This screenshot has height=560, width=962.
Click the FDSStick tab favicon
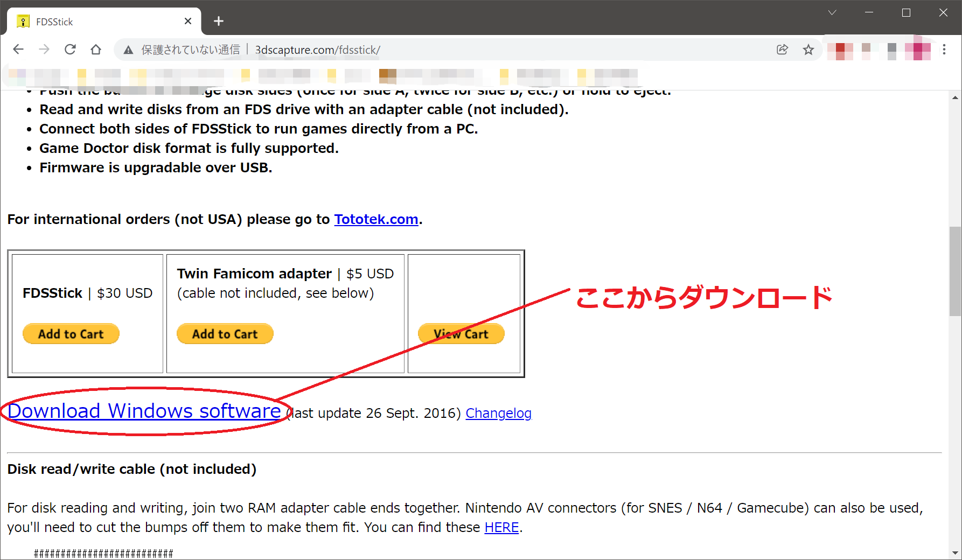23,22
